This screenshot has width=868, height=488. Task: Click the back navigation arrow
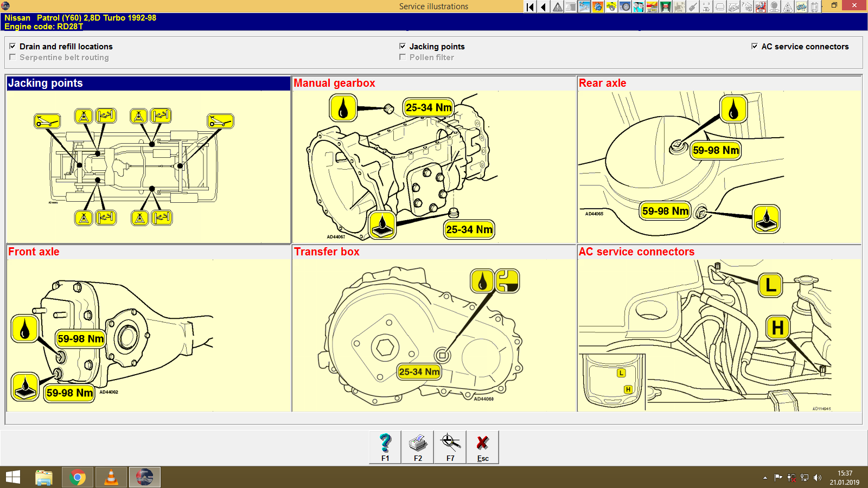tap(543, 6)
